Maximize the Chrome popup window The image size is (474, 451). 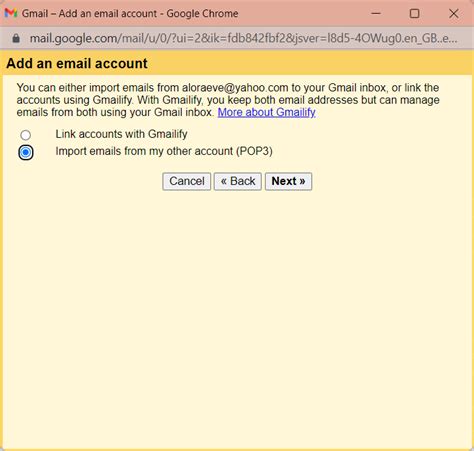(414, 13)
